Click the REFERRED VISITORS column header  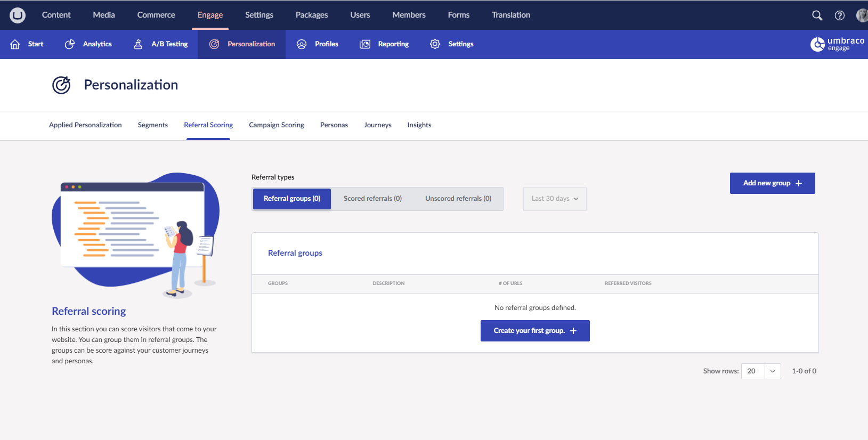[x=628, y=283]
